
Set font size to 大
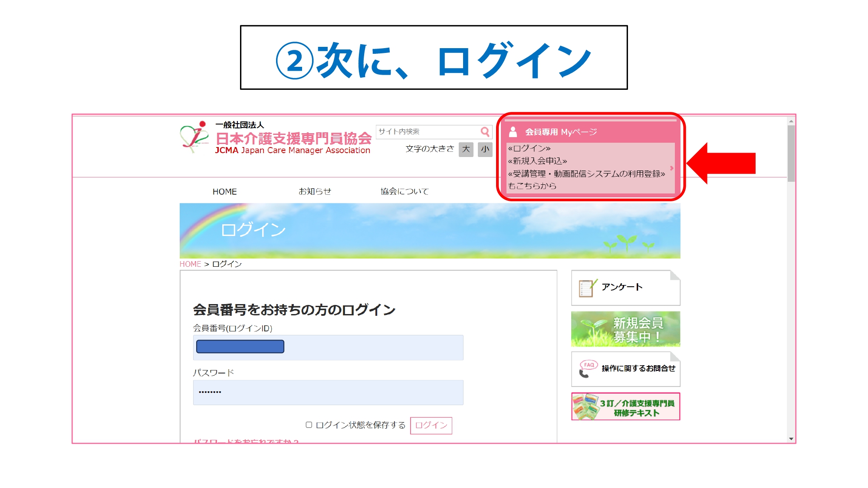[x=466, y=149]
